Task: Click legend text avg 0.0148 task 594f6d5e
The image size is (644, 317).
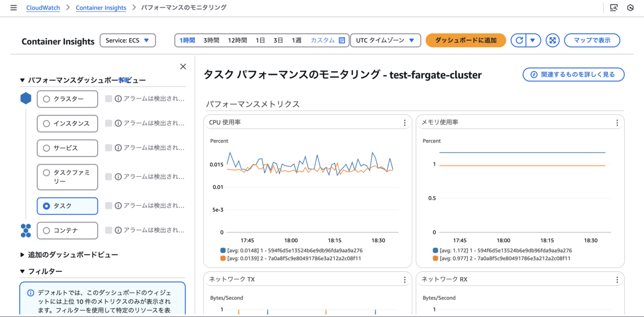Action: tap(295, 250)
